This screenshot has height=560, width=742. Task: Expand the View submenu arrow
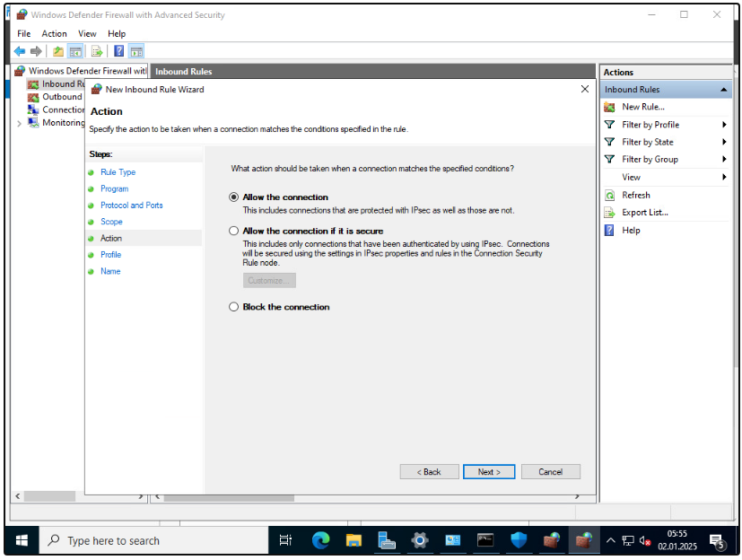click(724, 177)
